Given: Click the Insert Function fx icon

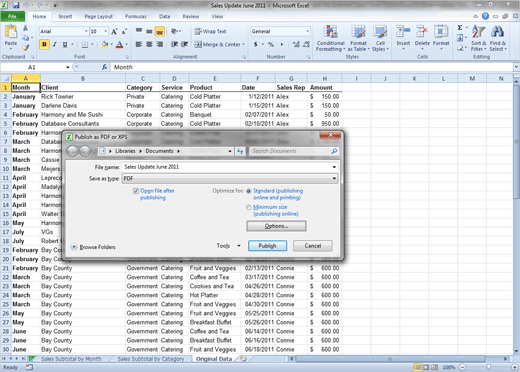Looking at the screenshot, I should [104, 67].
